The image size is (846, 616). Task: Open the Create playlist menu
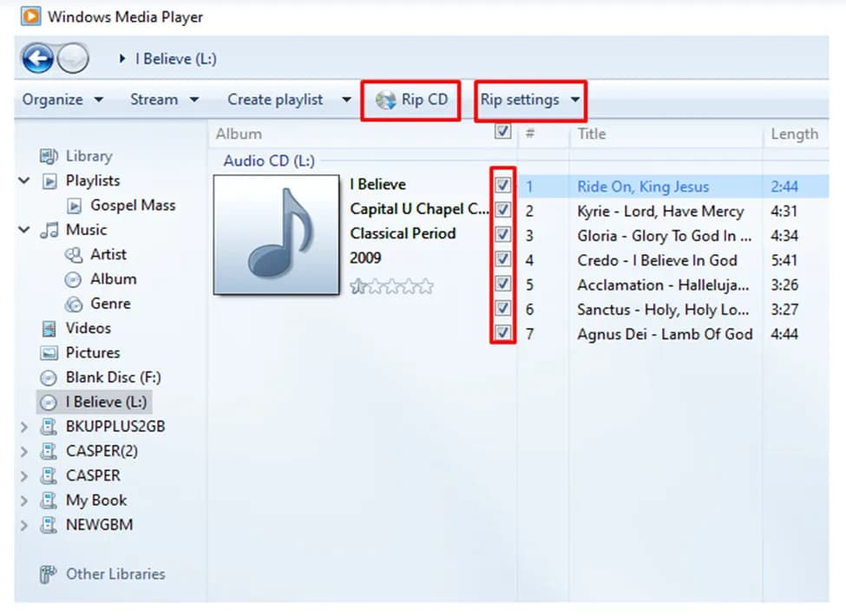(x=275, y=99)
